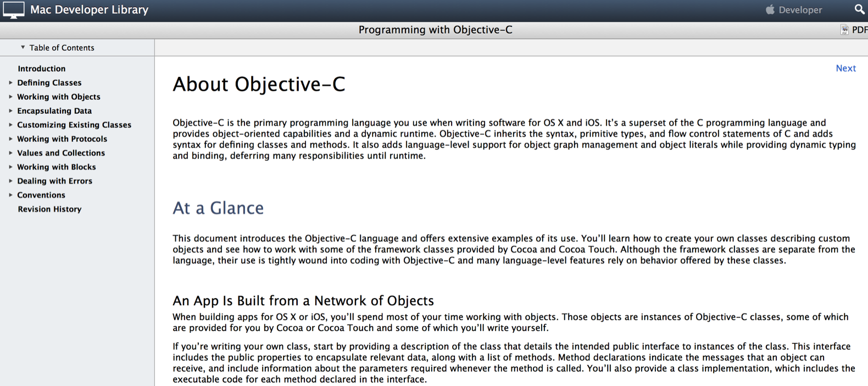The image size is (868, 386).
Task: Click the PDF document icon
Action: tap(844, 30)
